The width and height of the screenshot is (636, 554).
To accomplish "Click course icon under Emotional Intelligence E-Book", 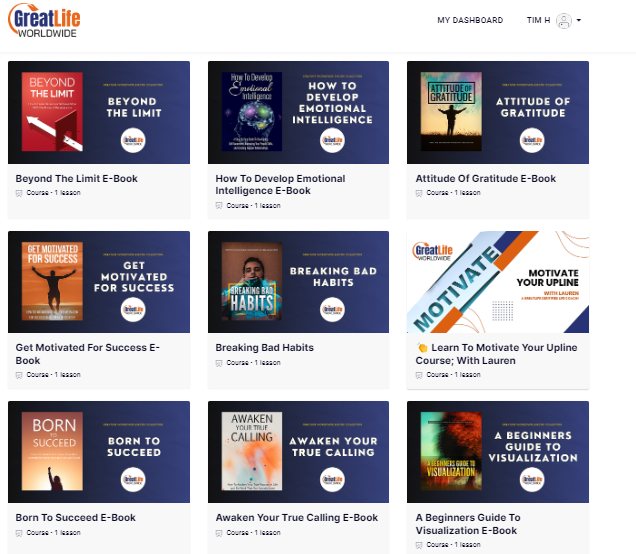I will pyautogui.click(x=219, y=206).
